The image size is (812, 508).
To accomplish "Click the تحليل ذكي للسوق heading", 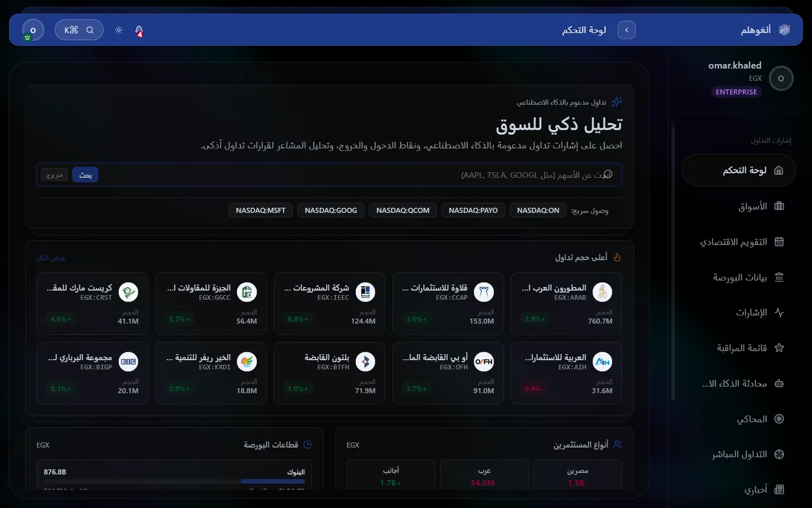I will pyautogui.click(x=559, y=124).
